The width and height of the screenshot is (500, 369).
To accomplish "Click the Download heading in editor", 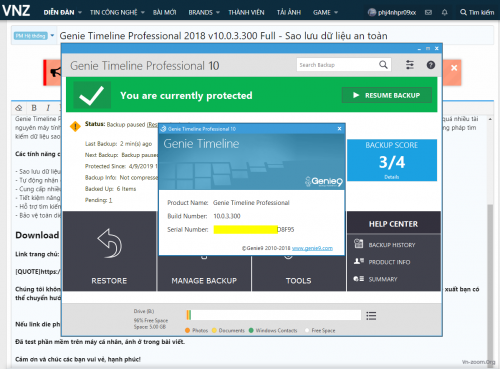I will [37, 235].
